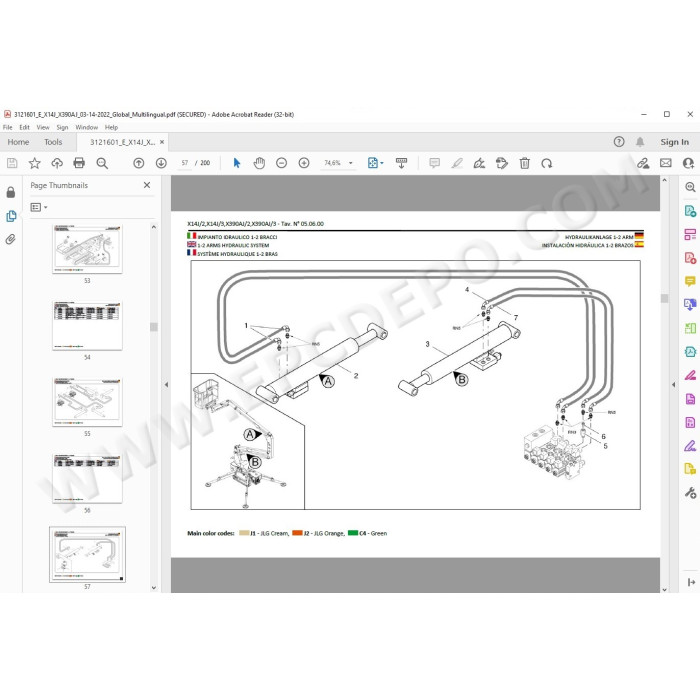
Task: Open the find text magnifier
Action: tap(102, 163)
